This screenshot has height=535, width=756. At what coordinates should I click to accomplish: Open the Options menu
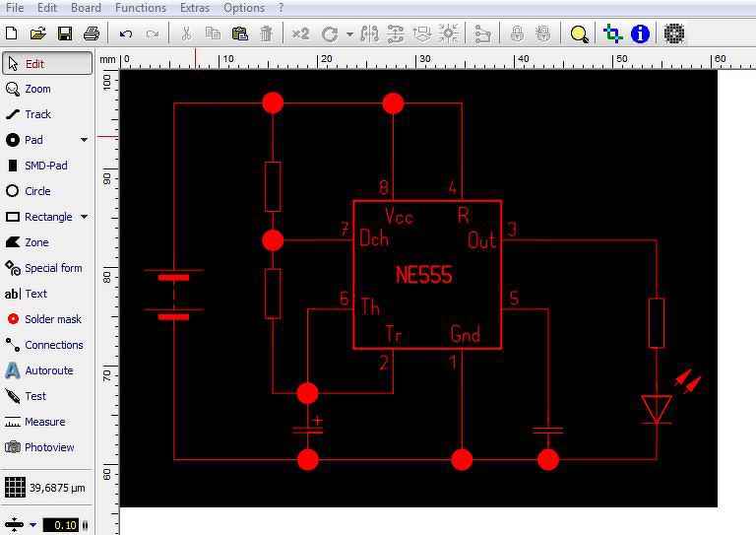244,8
